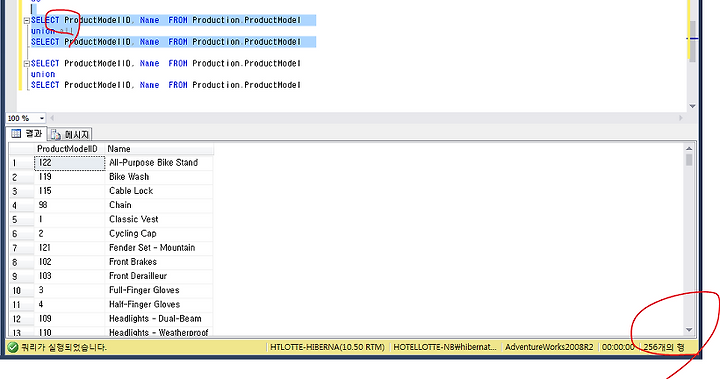Click results grid scroll up arrow
The height and width of the screenshot is (379, 720).
pyautogui.click(x=689, y=148)
